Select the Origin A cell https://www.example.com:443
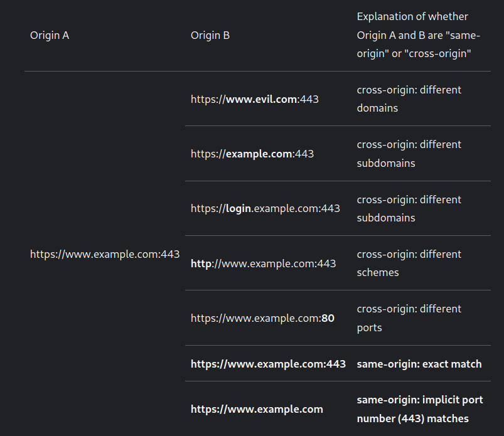Viewport: 504px width, 436px height. pyautogui.click(x=105, y=254)
